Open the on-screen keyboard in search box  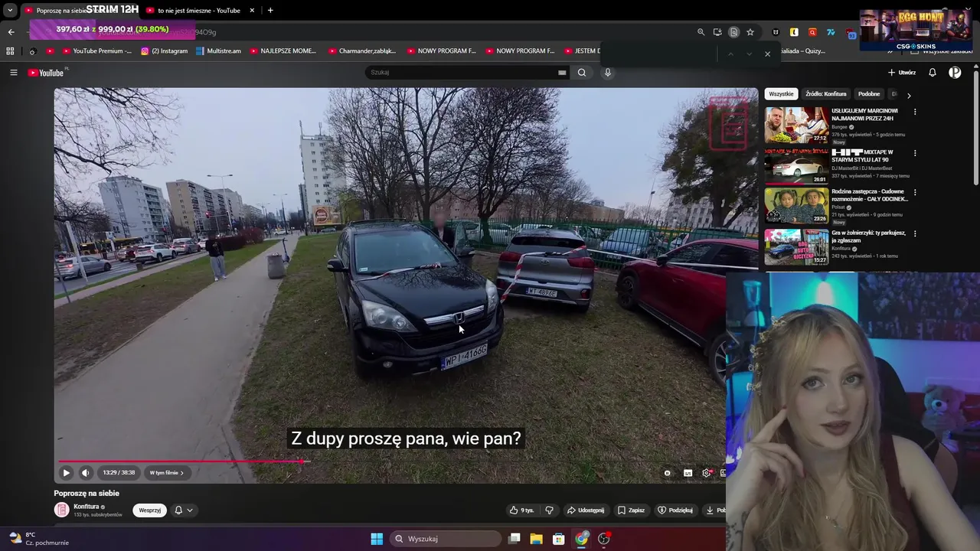tap(562, 73)
